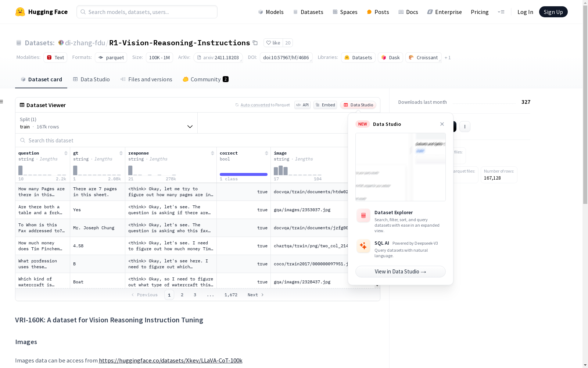Click the Croissant library tag
This screenshot has width=588, height=368.
[x=423, y=57]
